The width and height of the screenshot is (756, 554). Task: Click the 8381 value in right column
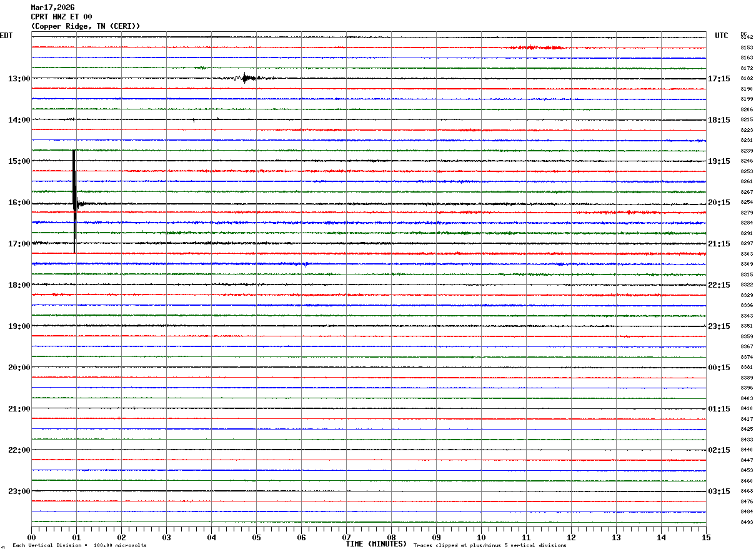[x=747, y=368]
